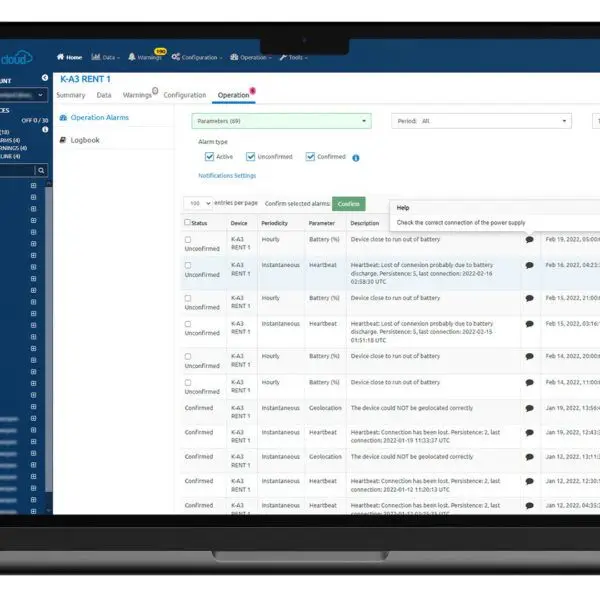Image resolution: width=600 pixels, height=600 pixels.
Task: Click the Operation Alarms dashboard icon
Action: pyautogui.click(x=64, y=117)
